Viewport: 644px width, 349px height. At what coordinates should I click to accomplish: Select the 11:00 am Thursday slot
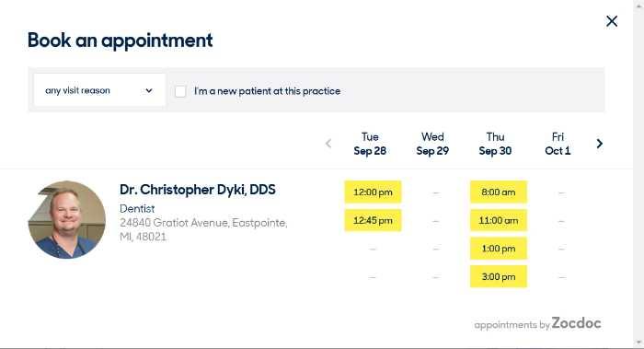click(x=499, y=220)
